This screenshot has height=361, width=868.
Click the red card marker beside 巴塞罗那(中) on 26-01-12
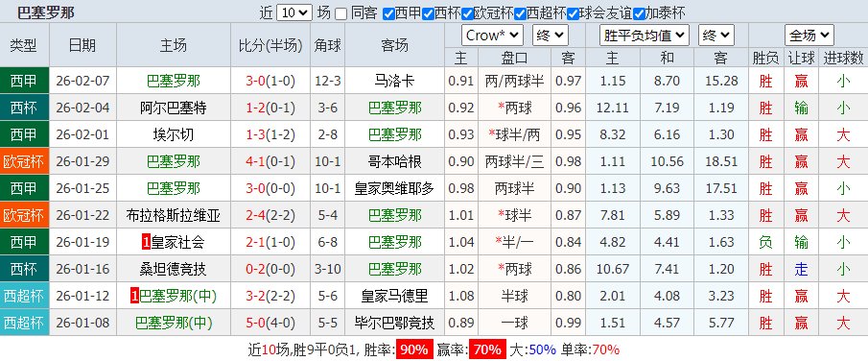(134, 296)
